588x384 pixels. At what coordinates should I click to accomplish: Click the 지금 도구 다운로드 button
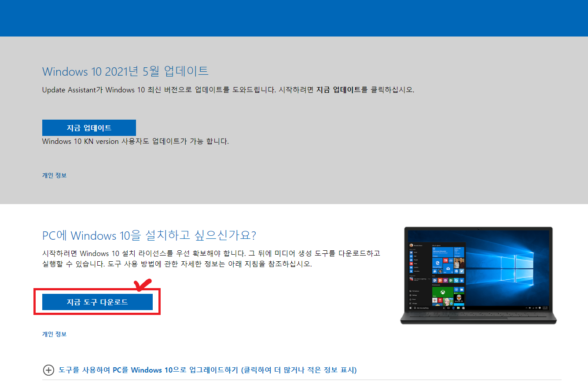pos(97,302)
